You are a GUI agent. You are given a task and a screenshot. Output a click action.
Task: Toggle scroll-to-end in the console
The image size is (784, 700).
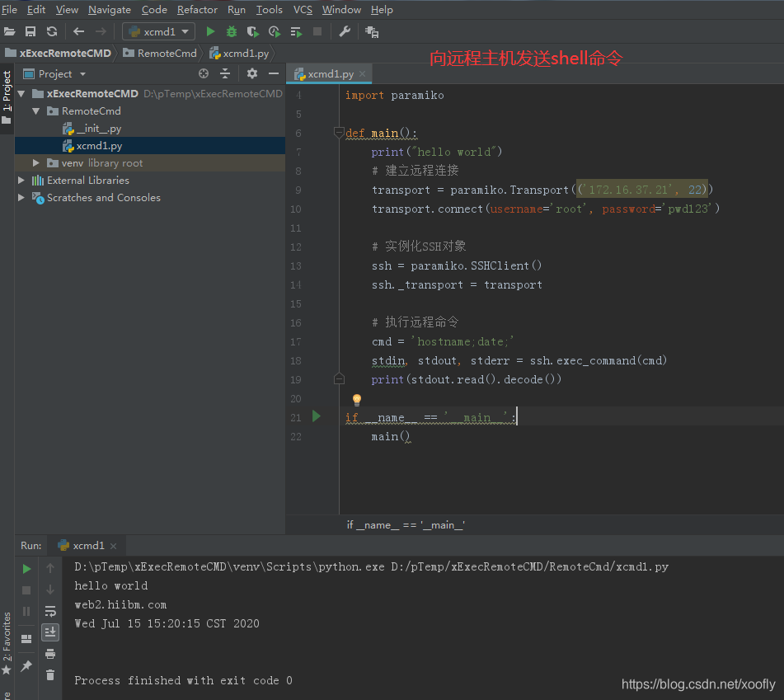49,632
